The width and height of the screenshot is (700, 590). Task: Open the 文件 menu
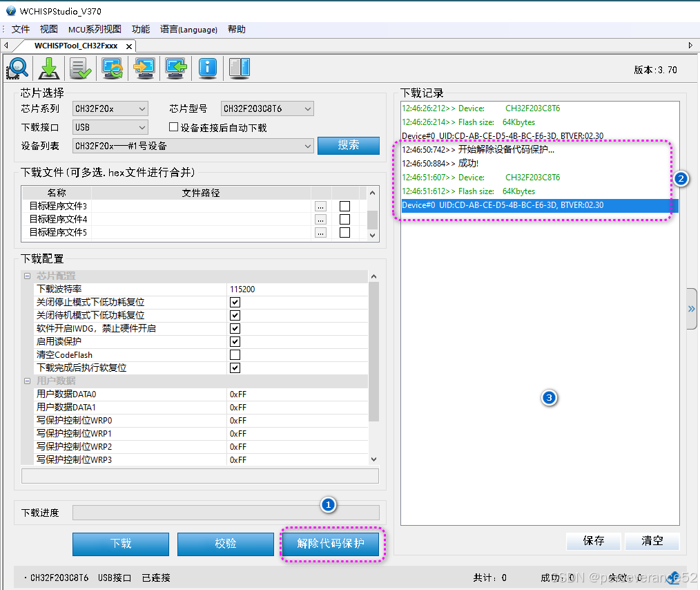(21, 29)
